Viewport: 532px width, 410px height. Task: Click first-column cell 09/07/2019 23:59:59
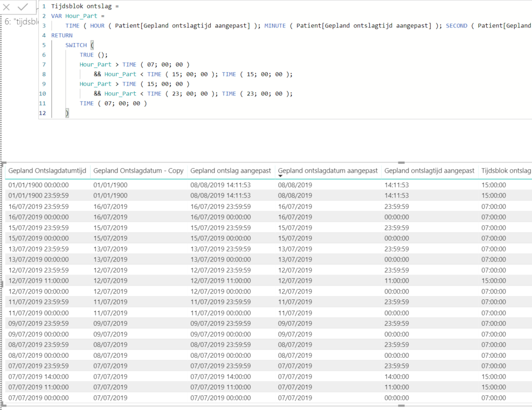[38, 323]
